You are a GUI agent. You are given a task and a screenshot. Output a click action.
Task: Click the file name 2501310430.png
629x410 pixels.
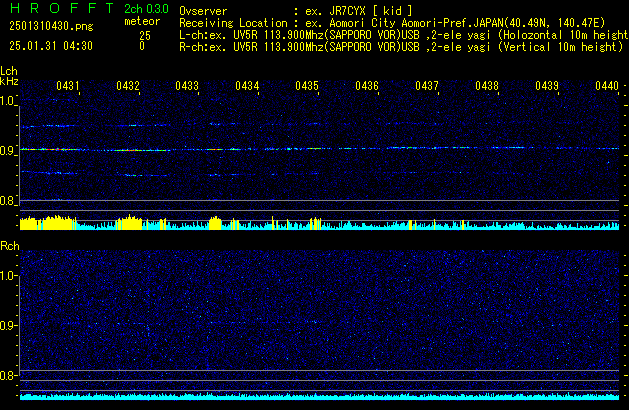pos(51,26)
